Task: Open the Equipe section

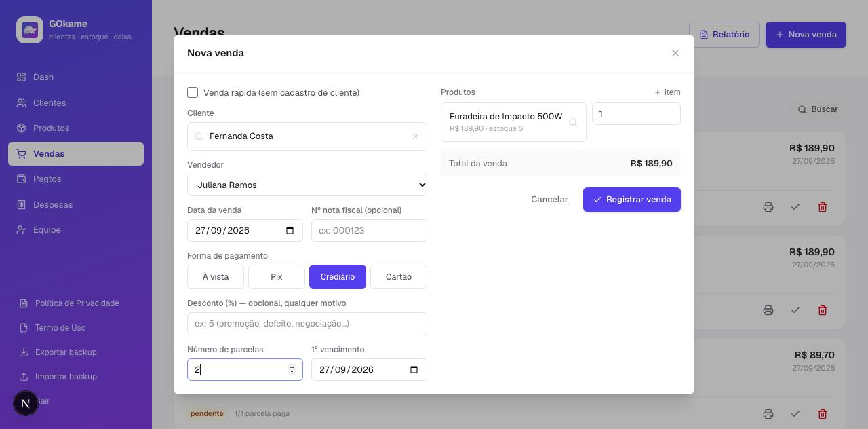Action: pyautogui.click(x=76, y=230)
